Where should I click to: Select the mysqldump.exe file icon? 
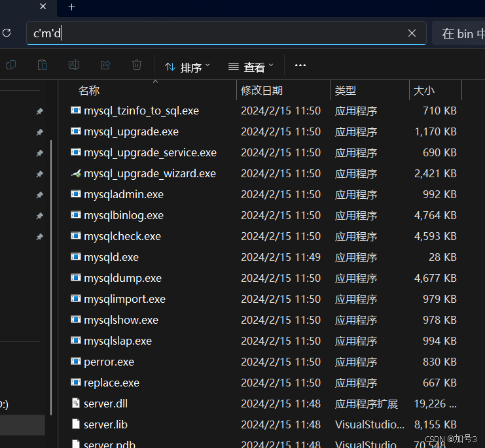tap(76, 278)
